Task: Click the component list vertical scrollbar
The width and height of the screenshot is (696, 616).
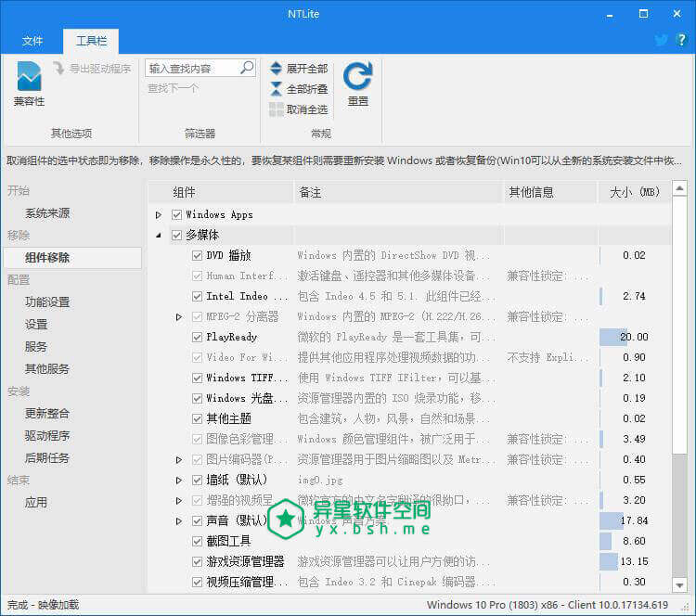Action: click(679, 371)
